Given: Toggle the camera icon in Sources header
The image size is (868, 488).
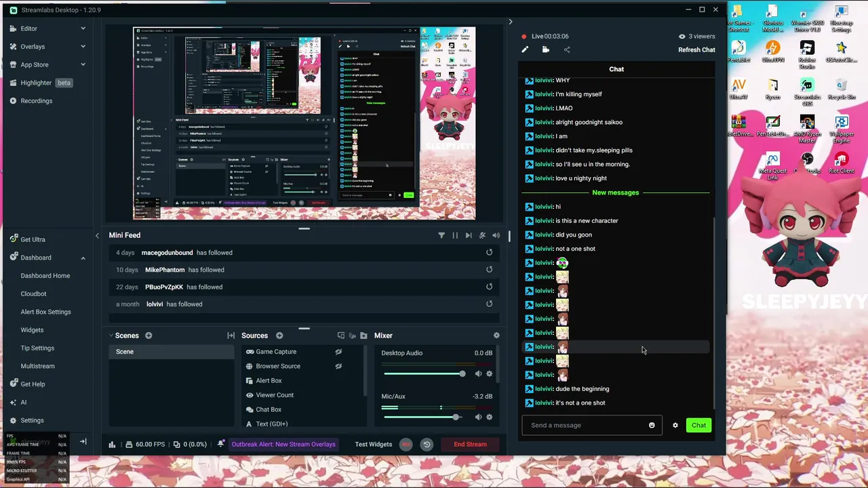Looking at the screenshot, I should [352, 335].
